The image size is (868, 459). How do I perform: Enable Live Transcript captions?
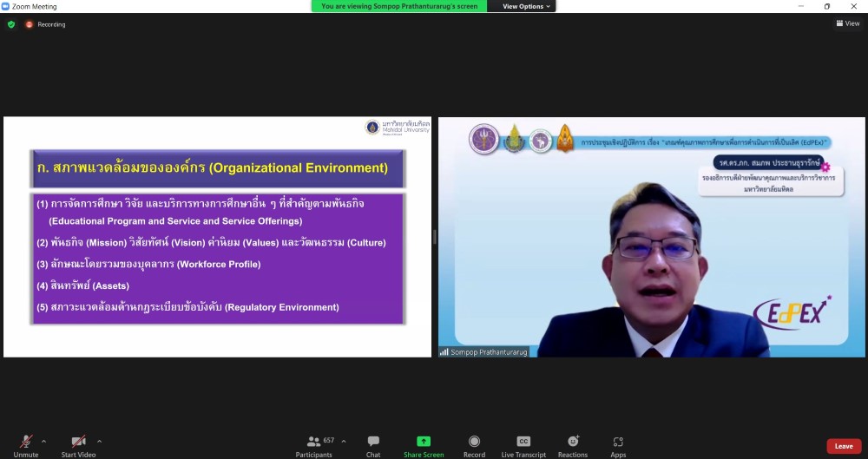coord(523,444)
